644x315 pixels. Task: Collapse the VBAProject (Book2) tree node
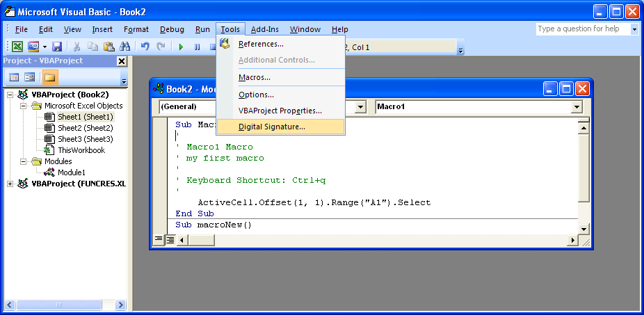pos(10,95)
